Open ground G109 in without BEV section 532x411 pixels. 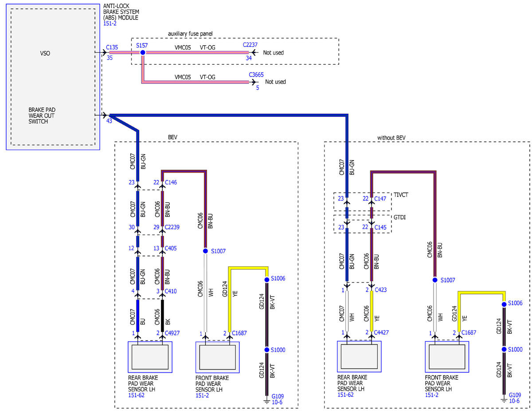coord(515,395)
